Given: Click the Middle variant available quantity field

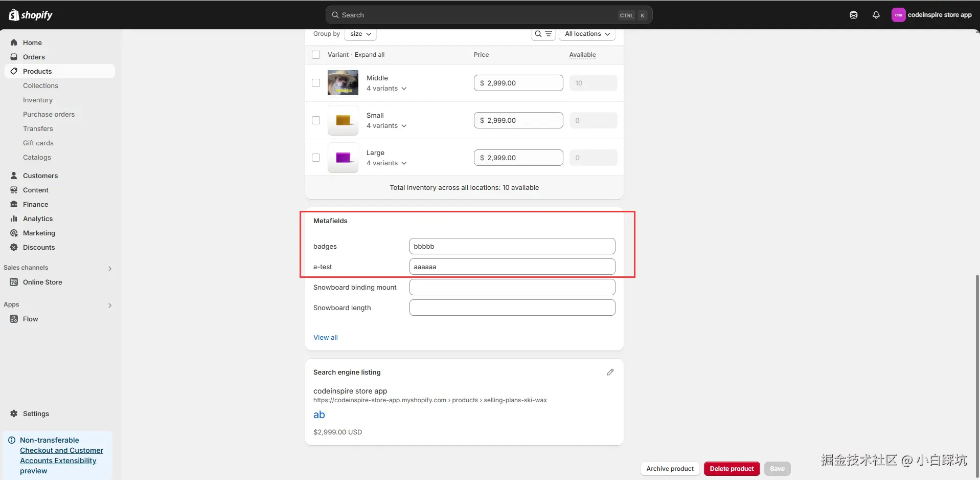Looking at the screenshot, I should [x=593, y=83].
